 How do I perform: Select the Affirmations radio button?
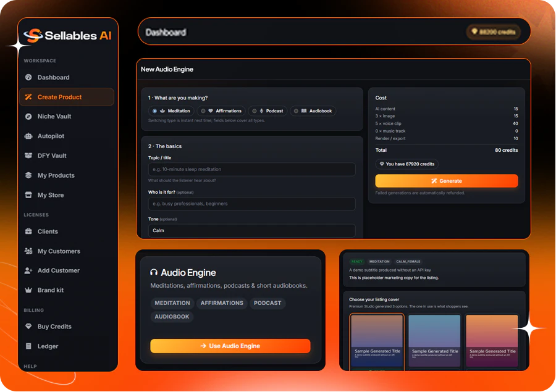pyautogui.click(x=203, y=111)
